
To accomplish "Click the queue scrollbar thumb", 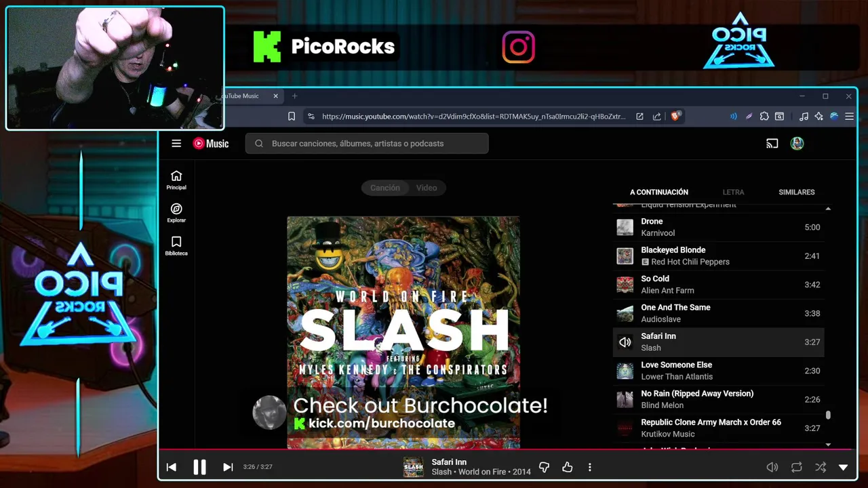I will coord(828,415).
